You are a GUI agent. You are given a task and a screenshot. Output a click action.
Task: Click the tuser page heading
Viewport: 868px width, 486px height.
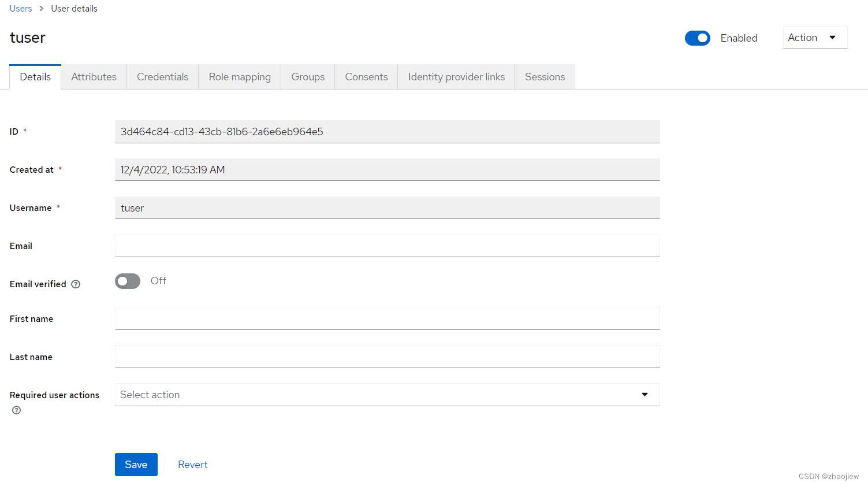tap(28, 38)
